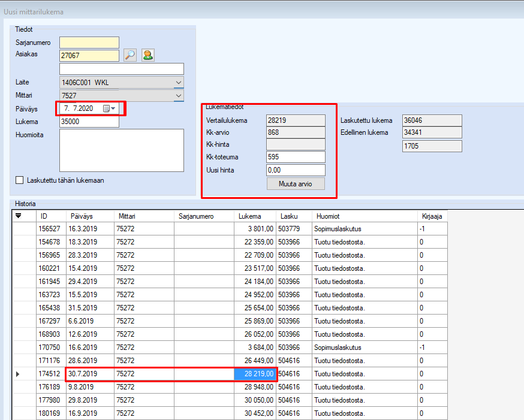Select history cell ID 160221
524x420 pixels.
coord(51,268)
